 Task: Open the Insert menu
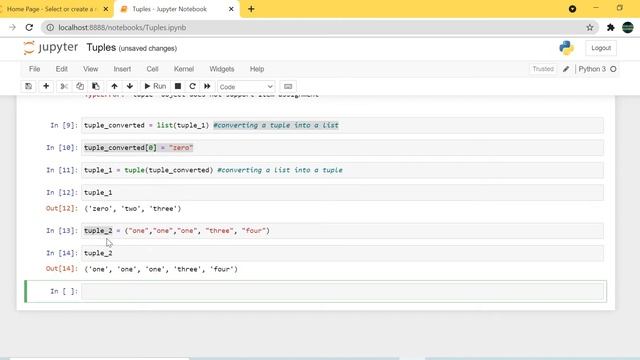(122, 69)
